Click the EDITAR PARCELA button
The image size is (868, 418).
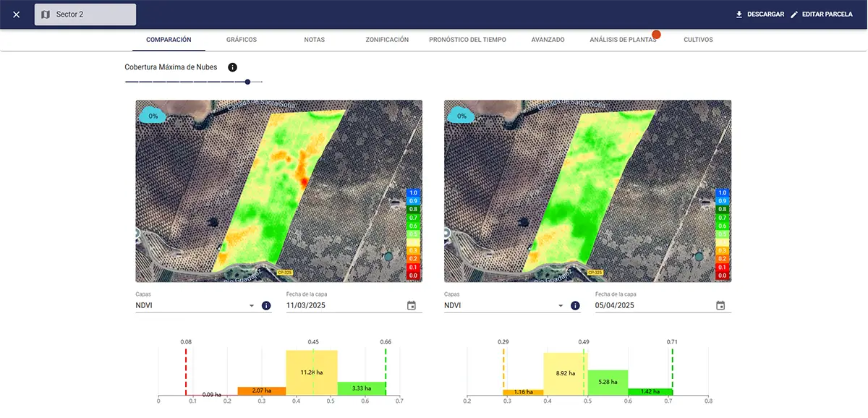pyautogui.click(x=821, y=14)
